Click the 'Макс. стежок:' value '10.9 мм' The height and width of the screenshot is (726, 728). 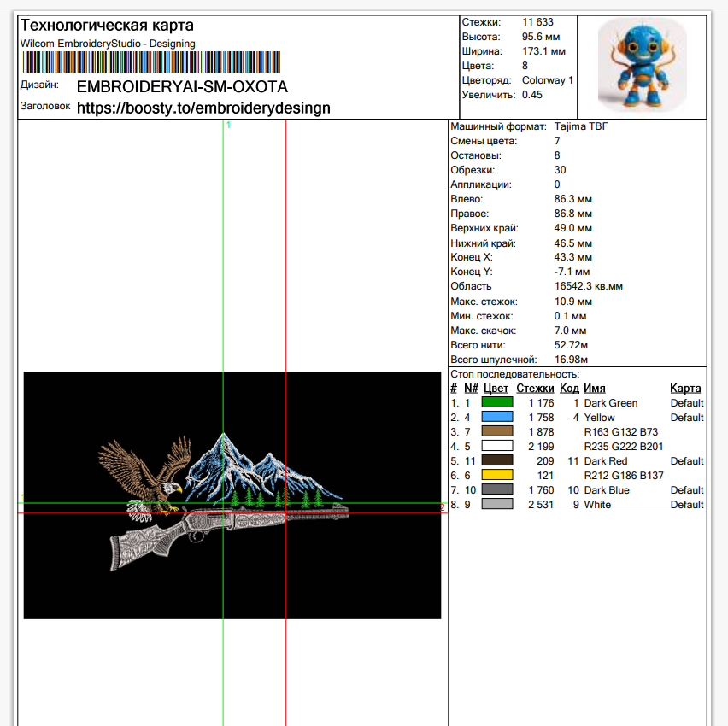click(x=573, y=302)
